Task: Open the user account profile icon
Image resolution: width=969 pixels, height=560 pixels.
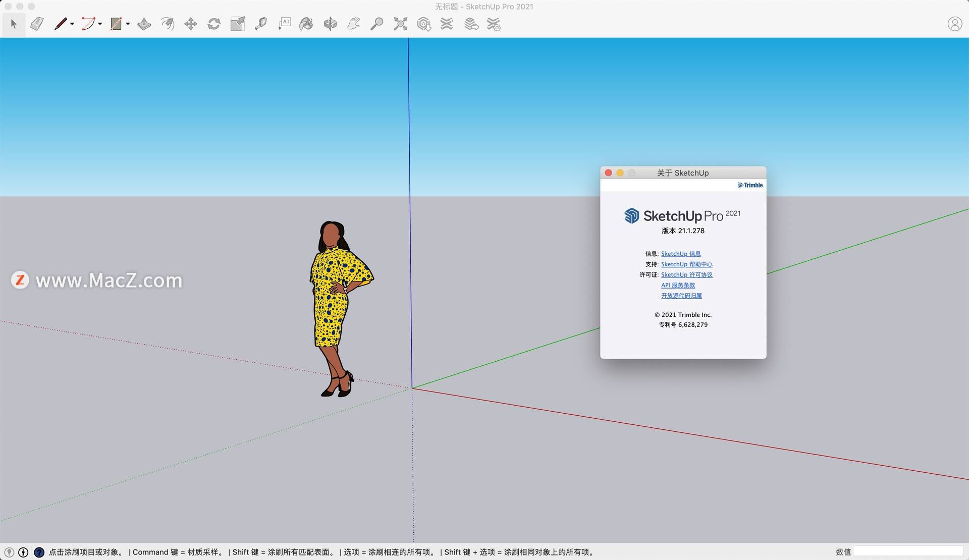Action: tap(954, 24)
